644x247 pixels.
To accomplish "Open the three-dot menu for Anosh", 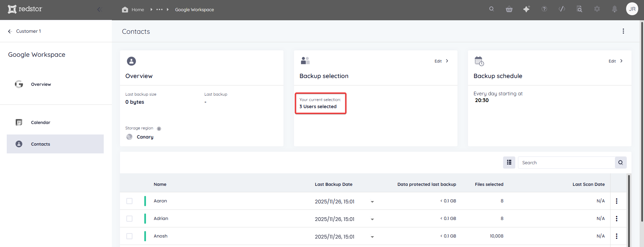I will click(x=617, y=236).
